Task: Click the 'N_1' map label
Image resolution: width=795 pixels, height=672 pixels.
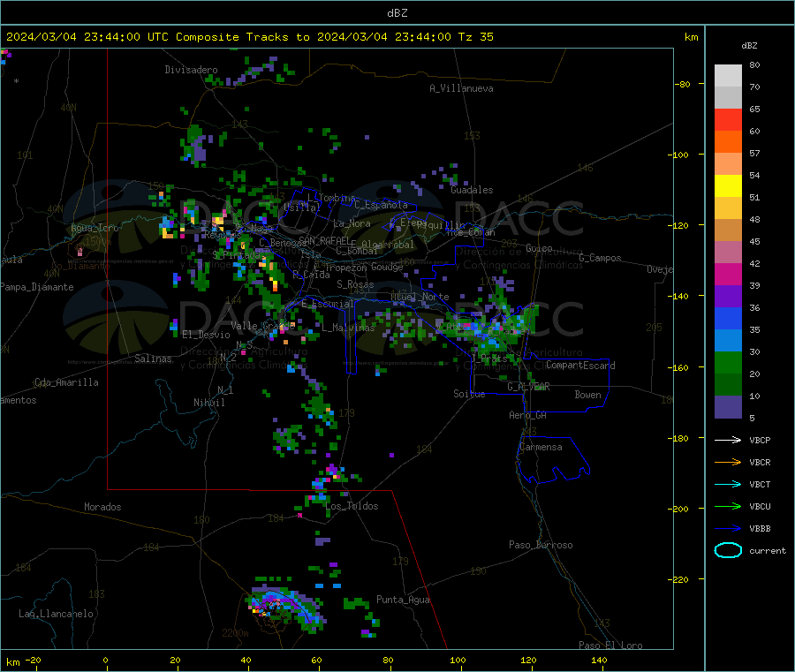Action: [225, 390]
